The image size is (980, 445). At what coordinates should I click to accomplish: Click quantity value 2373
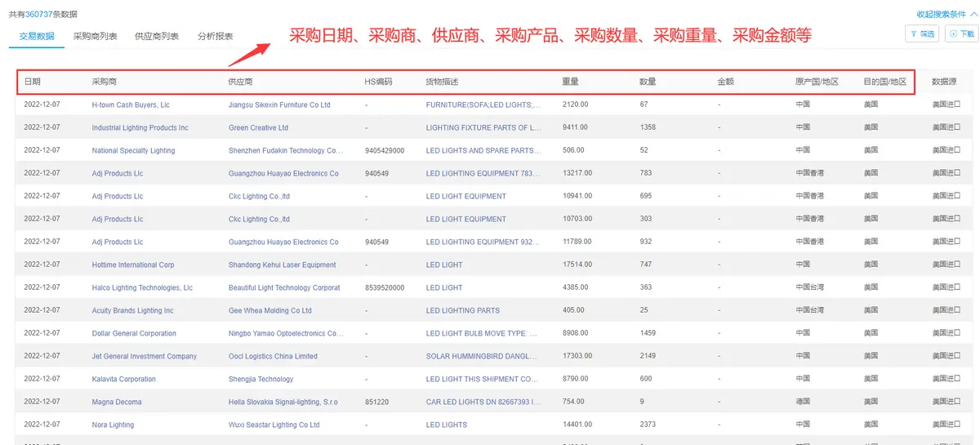click(648, 425)
